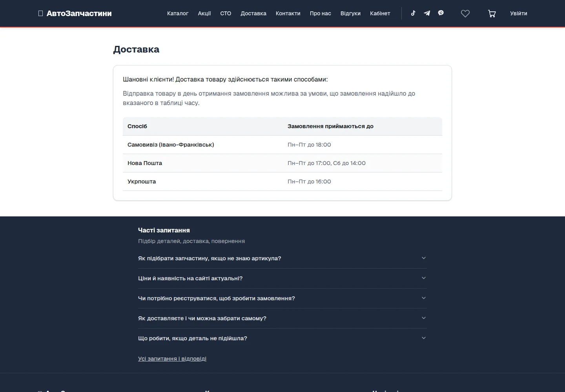
Task: Click the 'Шановні клієнти!' intro sentence
Action: [225, 79]
